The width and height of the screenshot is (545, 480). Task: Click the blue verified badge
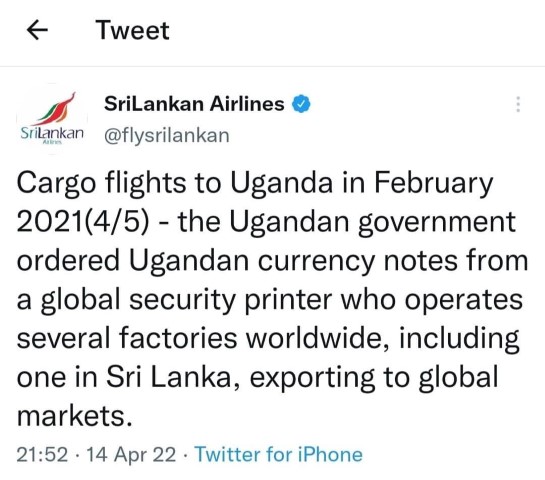pyautogui.click(x=301, y=104)
